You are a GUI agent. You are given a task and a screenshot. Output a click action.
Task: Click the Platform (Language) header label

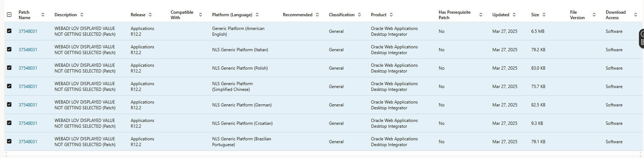232,15
